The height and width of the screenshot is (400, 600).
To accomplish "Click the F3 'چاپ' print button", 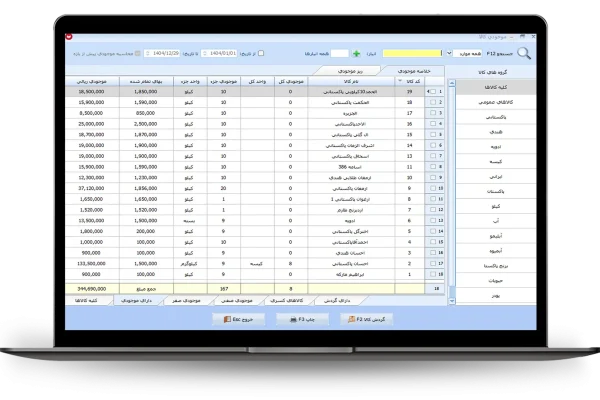I will 303,319.
